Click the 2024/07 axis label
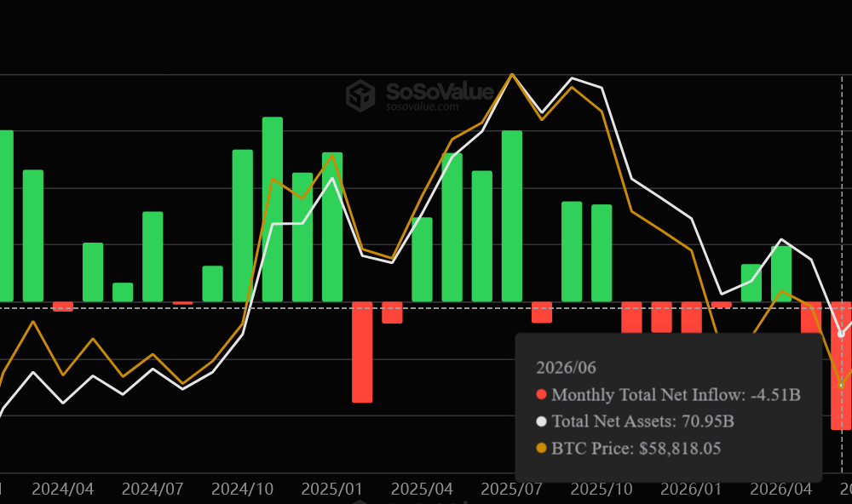 click(x=153, y=489)
